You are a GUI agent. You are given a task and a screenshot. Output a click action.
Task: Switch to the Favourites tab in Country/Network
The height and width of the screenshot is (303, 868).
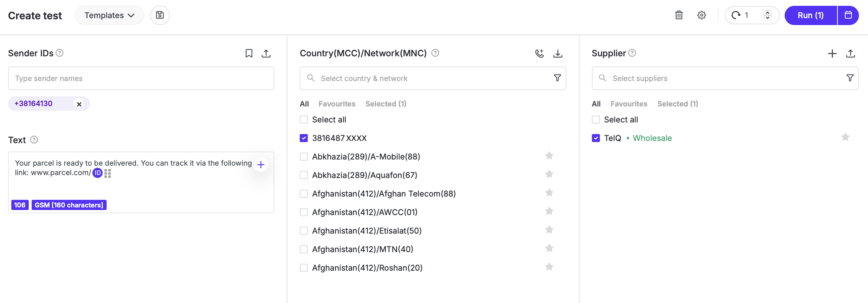click(337, 104)
